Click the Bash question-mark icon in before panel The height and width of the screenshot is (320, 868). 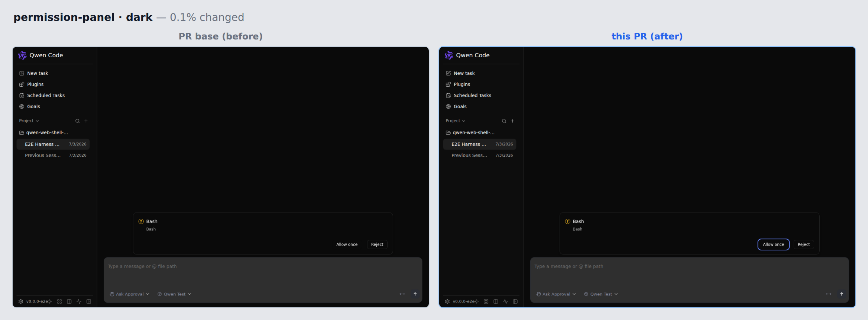coord(141,221)
